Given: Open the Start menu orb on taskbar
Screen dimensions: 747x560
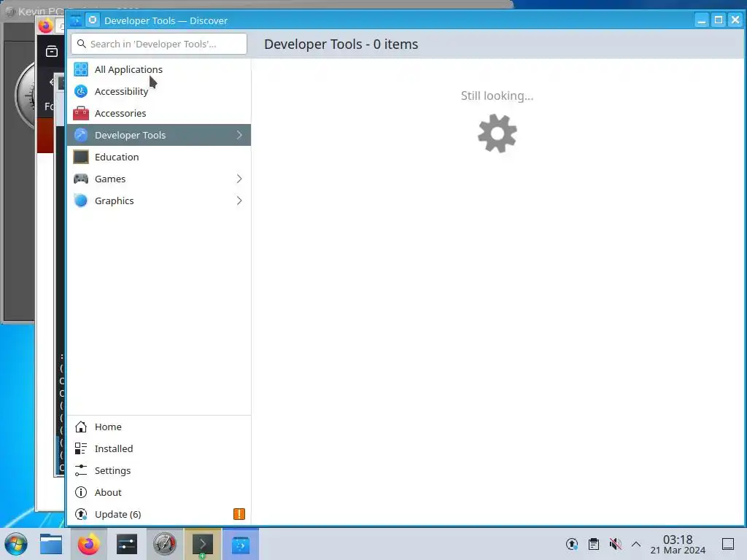Looking at the screenshot, I should pos(16,544).
